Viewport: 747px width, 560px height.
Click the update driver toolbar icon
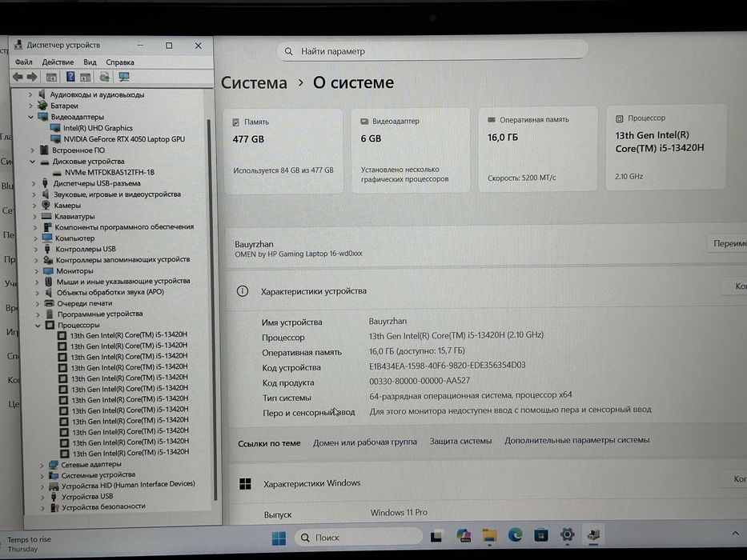[x=104, y=77]
